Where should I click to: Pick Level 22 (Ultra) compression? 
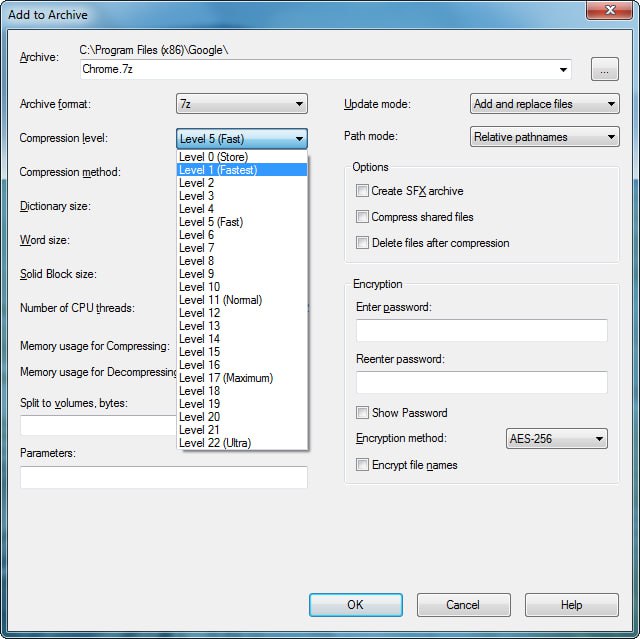tap(242, 443)
